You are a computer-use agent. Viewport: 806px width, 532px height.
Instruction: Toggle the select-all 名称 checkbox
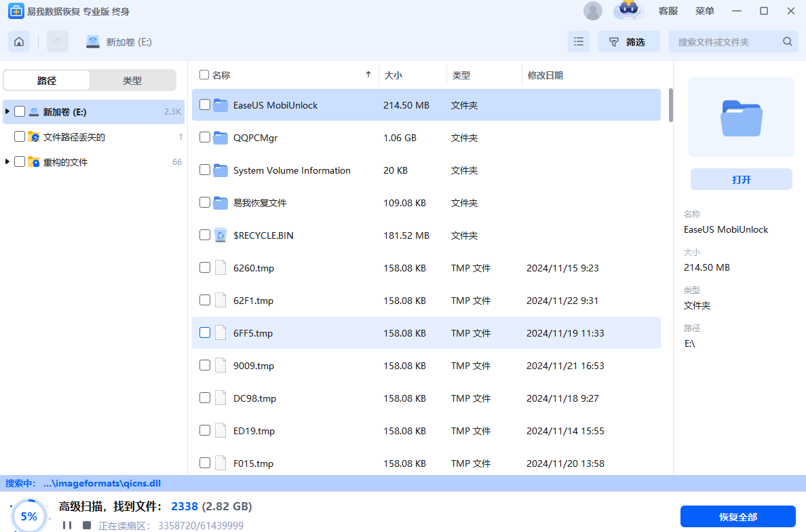tap(204, 75)
